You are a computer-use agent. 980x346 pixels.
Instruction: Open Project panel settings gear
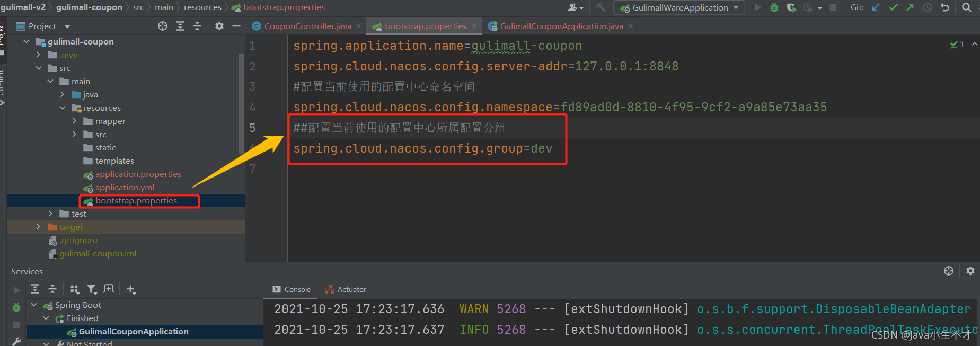tap(219, 26)
